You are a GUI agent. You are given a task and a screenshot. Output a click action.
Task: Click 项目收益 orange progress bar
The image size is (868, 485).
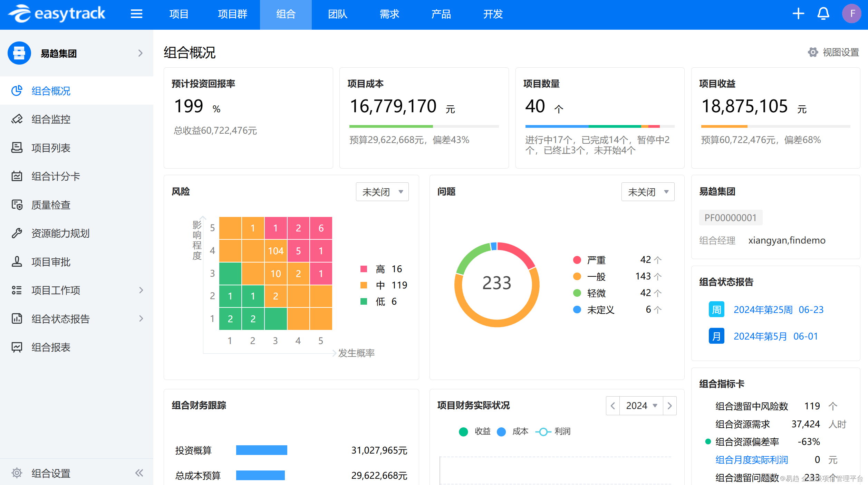pos(724,126)
